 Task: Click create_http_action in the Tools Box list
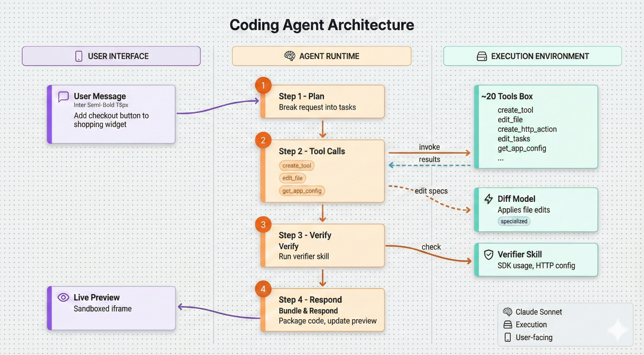point(527,129)
